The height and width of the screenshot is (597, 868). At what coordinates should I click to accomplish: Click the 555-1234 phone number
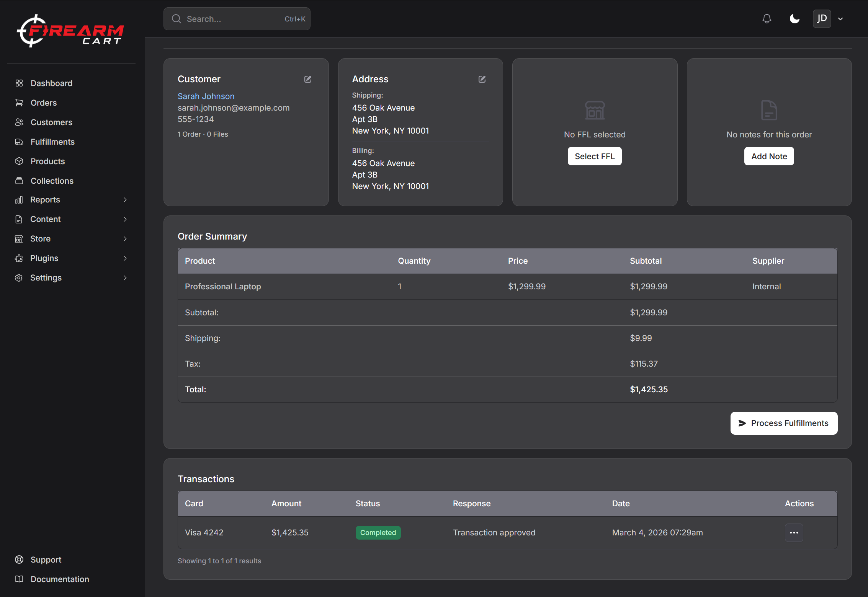(195, 119)
